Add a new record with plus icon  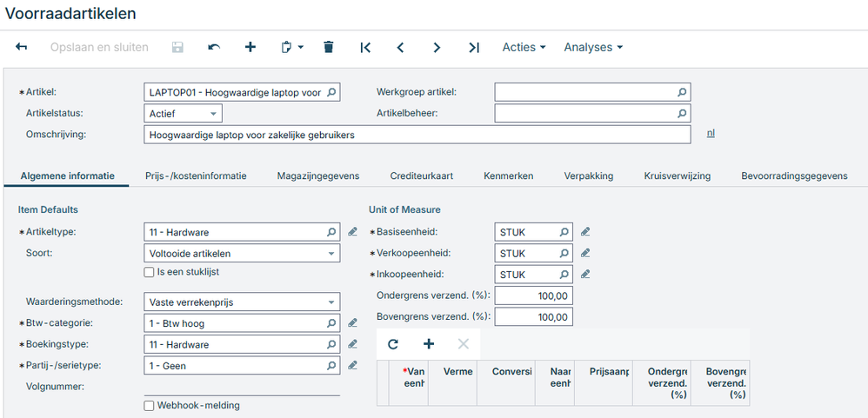pyautogui.click(x=250, y=47)
